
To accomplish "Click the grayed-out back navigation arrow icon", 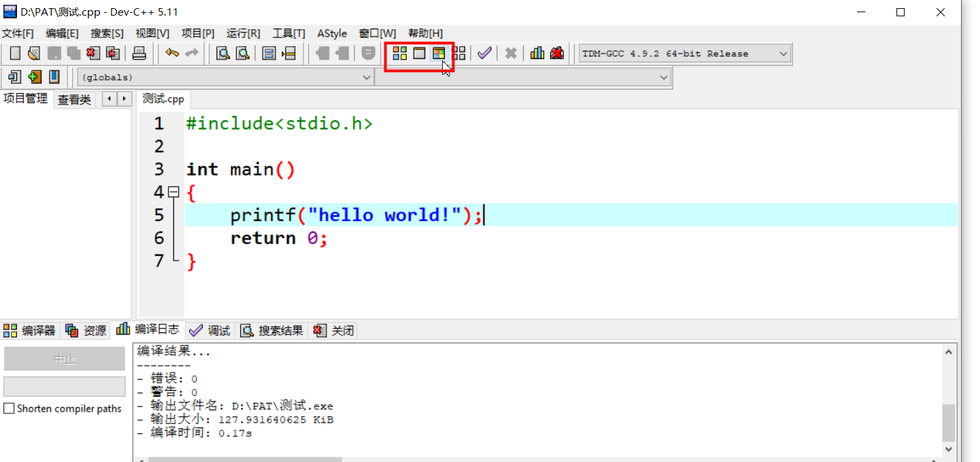I will coord(322,53).
